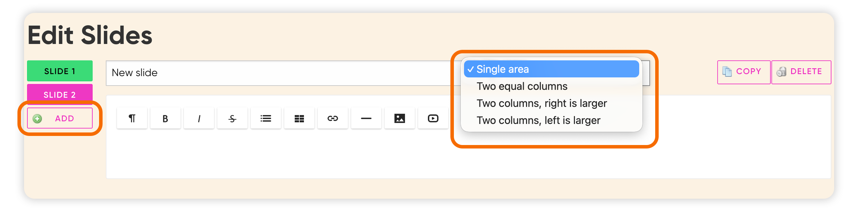Toggle bold formatting
868x221 pixels.
(x=165, y=119)
